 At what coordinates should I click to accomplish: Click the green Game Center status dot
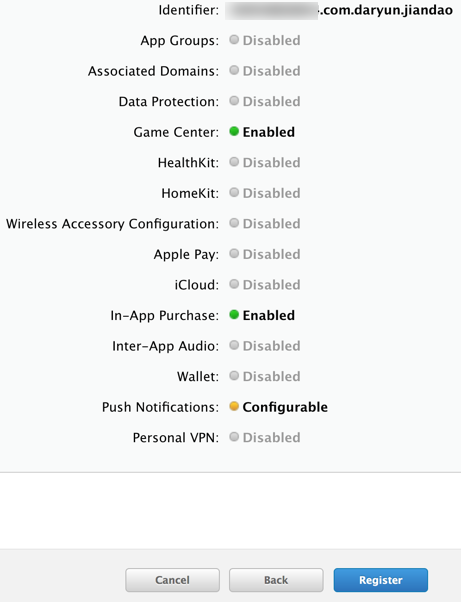pyautogui.click(x=234, y=132)
